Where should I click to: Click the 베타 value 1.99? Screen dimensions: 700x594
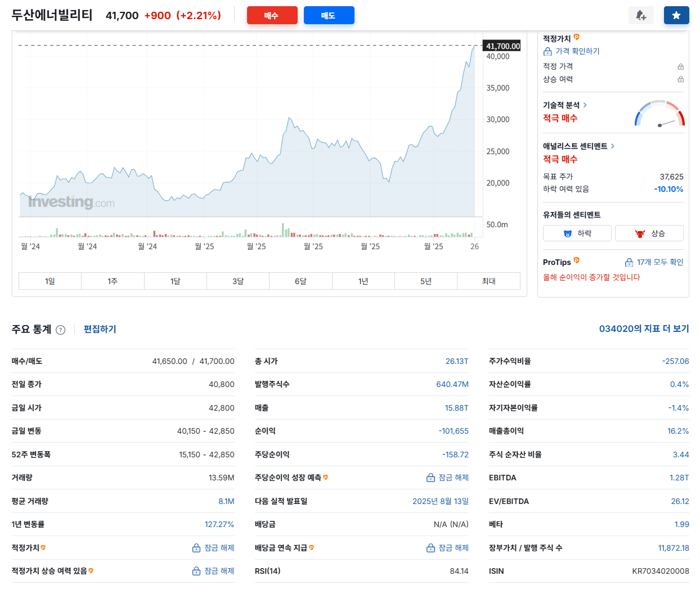pyautogui.click(x=682, y=524)
